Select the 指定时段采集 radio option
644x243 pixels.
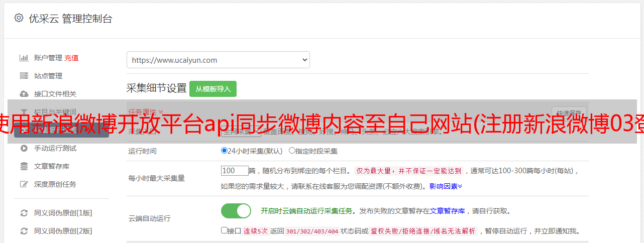(292, 150)
